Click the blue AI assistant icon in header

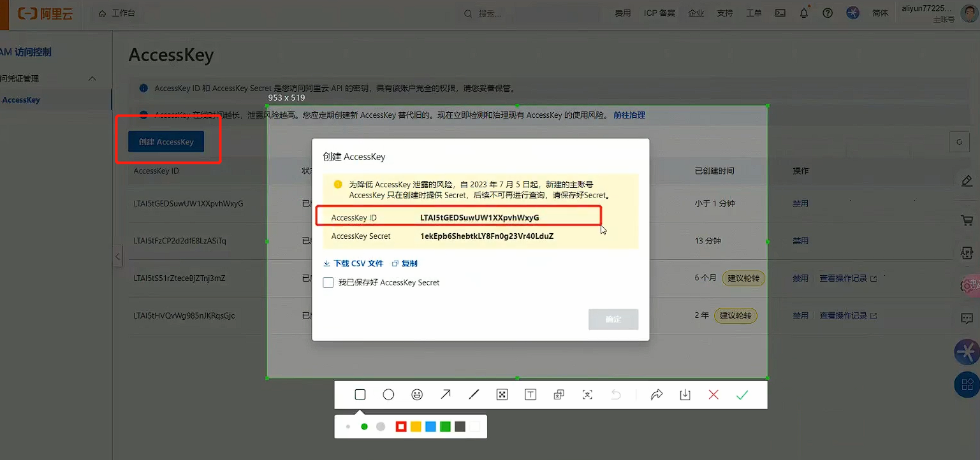tap(853, 13)
